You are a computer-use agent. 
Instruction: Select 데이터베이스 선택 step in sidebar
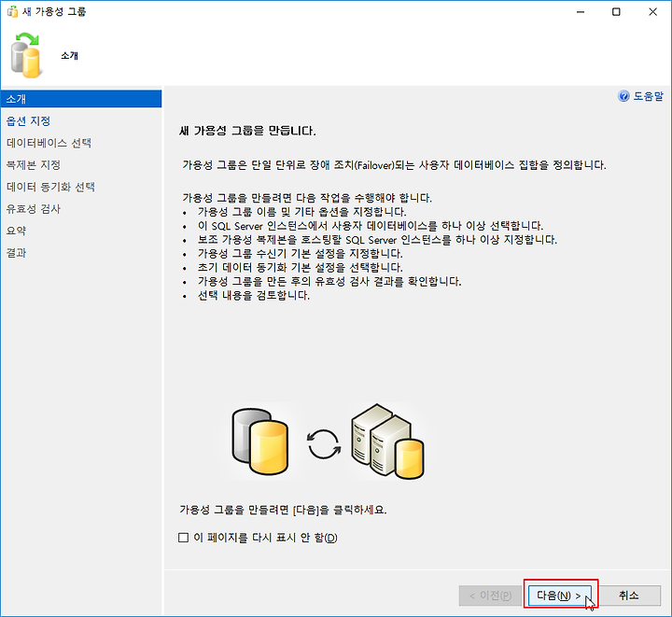(49, 143)
